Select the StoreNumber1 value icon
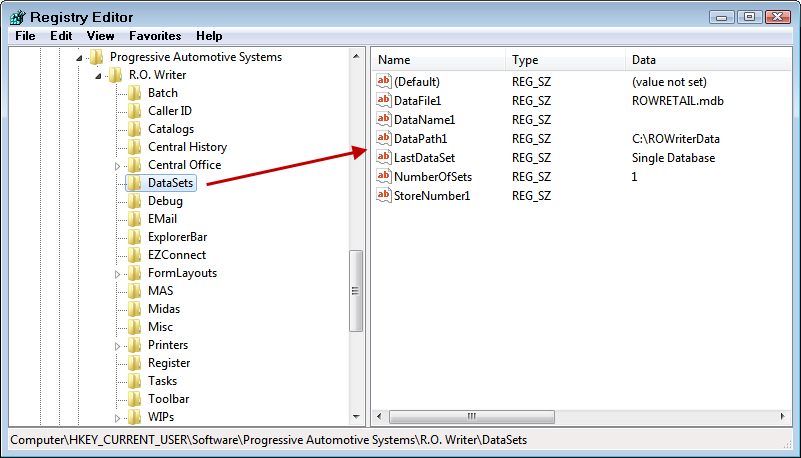Image resolution: width=801 pixels, height=458 pixels. click(x=384, y=196)
